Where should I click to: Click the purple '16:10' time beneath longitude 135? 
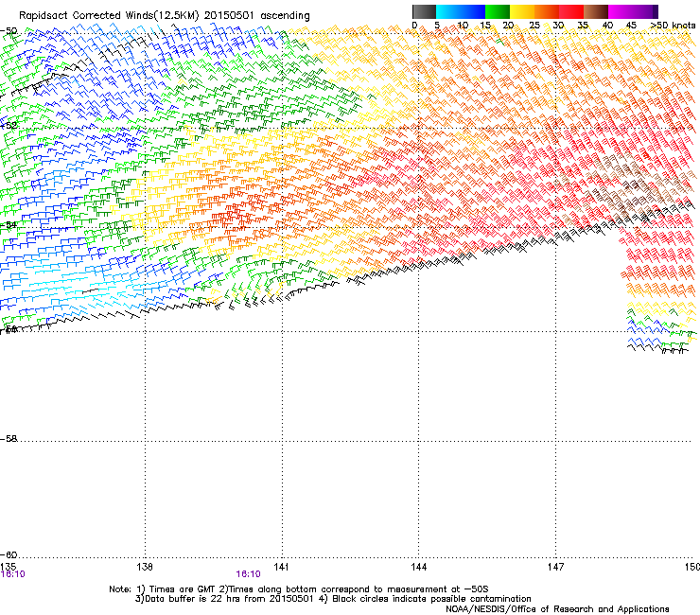(x=13, y=574)
